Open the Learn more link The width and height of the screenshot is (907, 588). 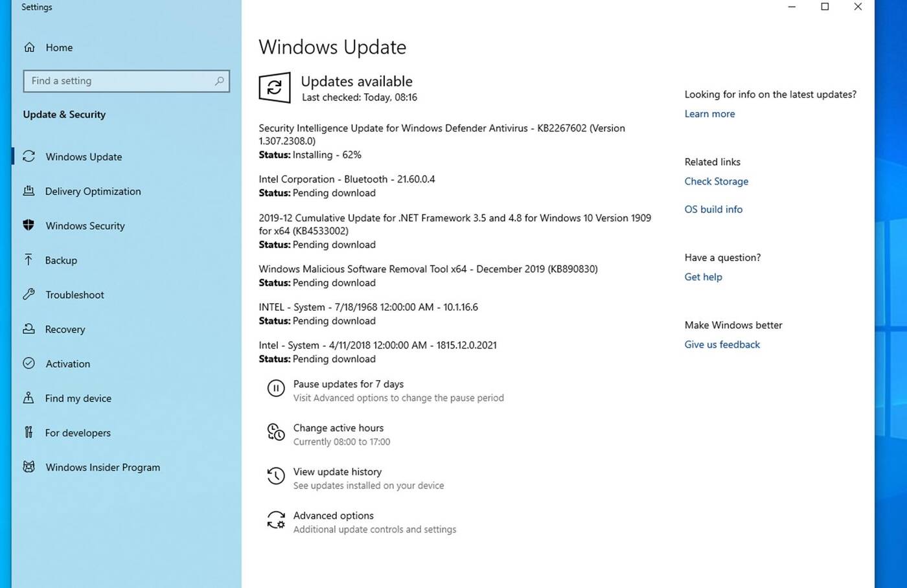[x=709, y=113]
